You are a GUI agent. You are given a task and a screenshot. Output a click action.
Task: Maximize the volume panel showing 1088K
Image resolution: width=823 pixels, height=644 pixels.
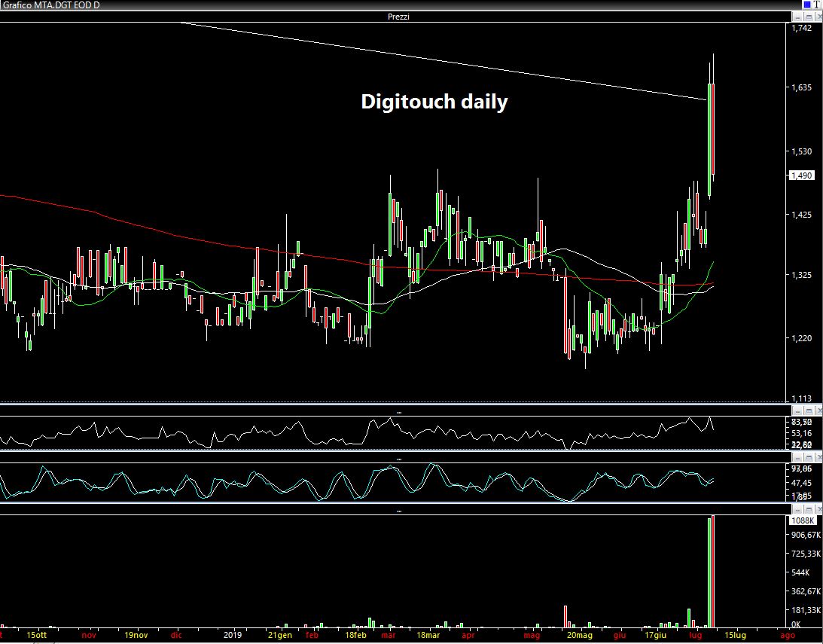point(808,509)
